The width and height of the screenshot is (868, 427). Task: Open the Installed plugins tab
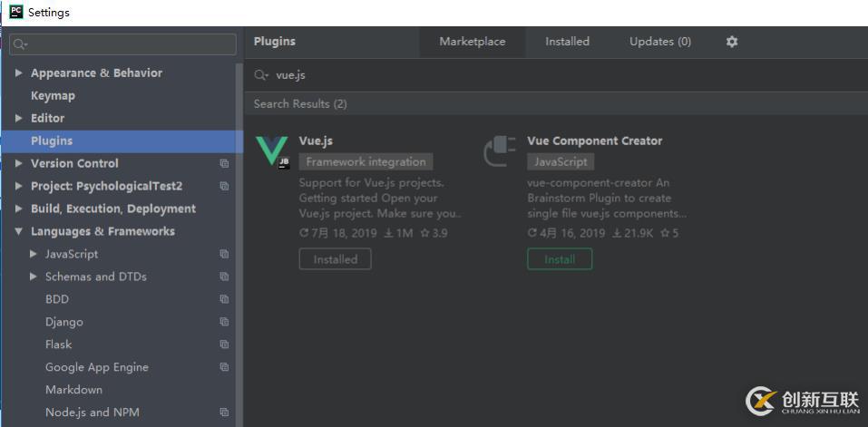coord(567,42)
